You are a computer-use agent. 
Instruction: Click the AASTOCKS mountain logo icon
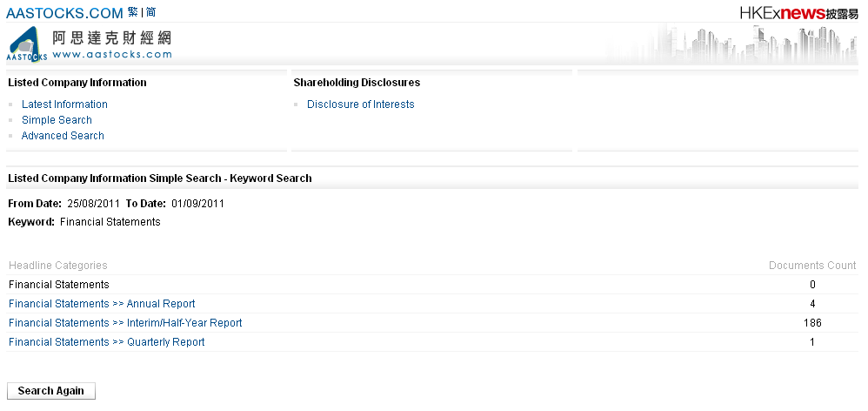tap(27, 44)
